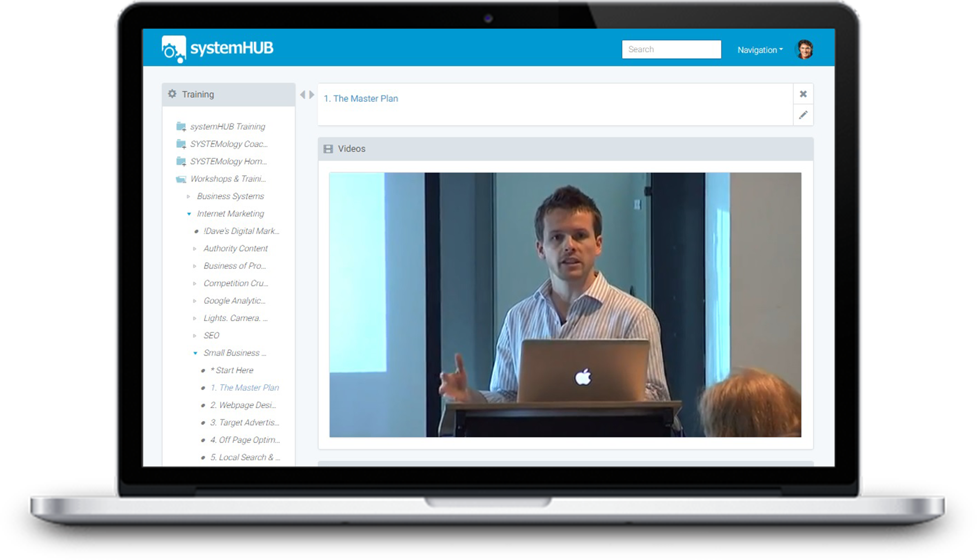Screen dimensions: 977x560
Task: Collapse the Internet Marketing tree node
Action: click(189, 214)
